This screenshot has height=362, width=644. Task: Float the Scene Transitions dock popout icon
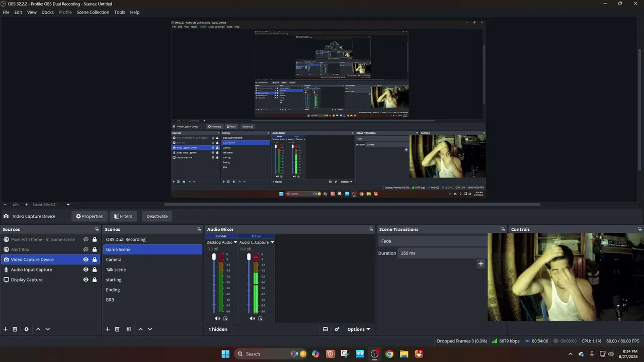click(x=503, y=229)
